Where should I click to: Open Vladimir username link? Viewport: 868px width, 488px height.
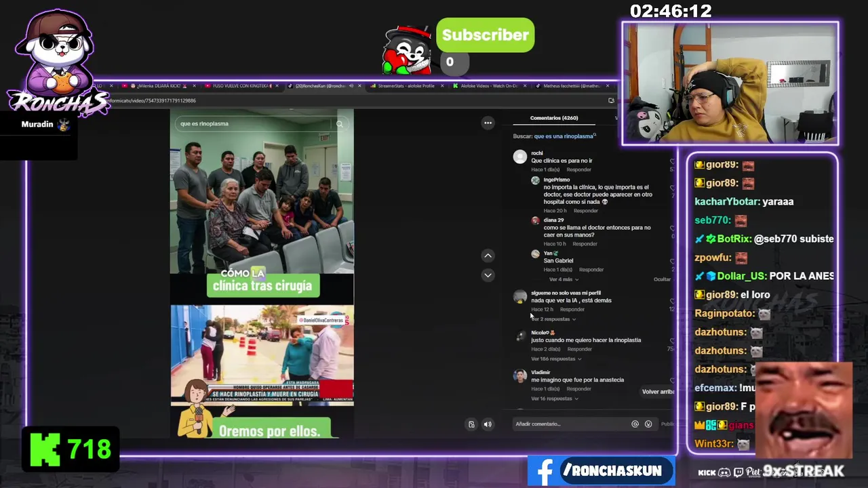click(x=540, y=373)
